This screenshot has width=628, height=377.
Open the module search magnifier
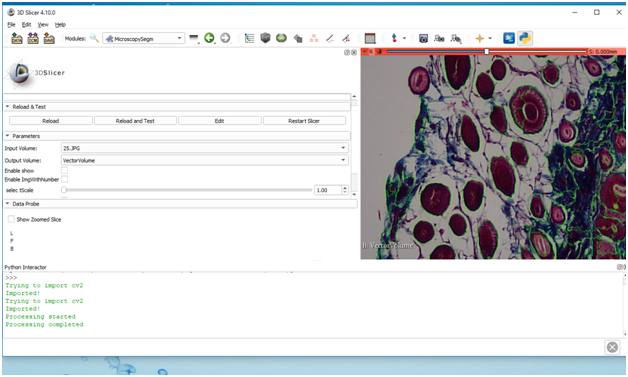click(x=94, y=38)
